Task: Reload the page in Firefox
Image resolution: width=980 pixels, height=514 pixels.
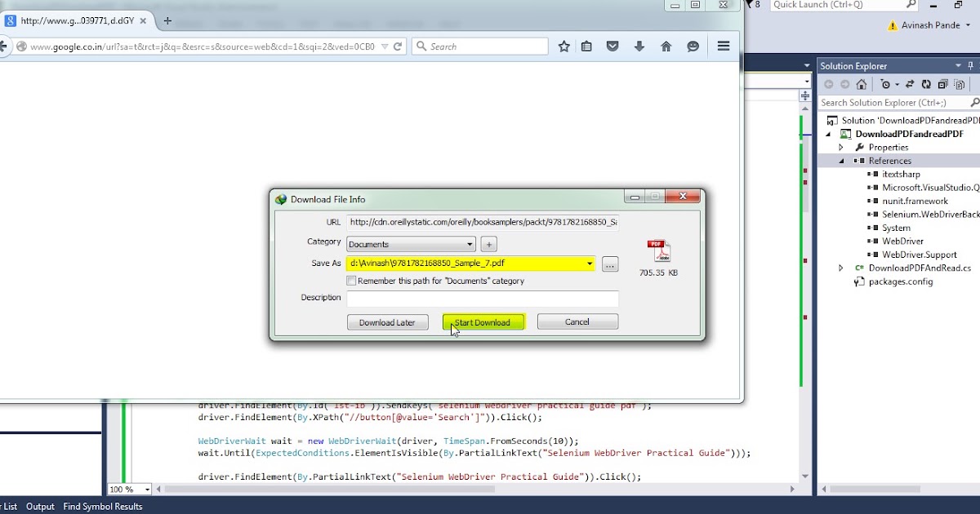Action: (398, 47)
